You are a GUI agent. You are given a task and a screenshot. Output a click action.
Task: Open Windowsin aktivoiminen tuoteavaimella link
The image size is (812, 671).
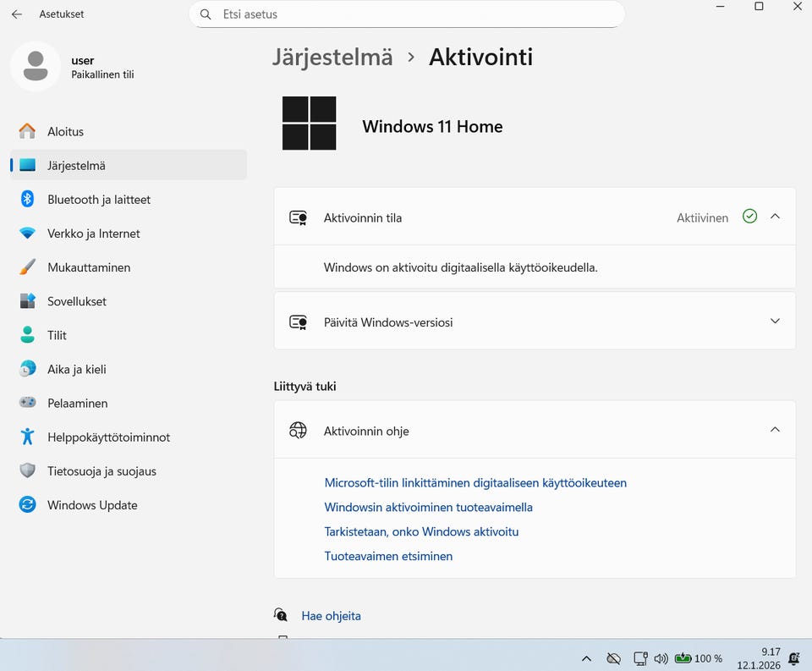point(428,508)
